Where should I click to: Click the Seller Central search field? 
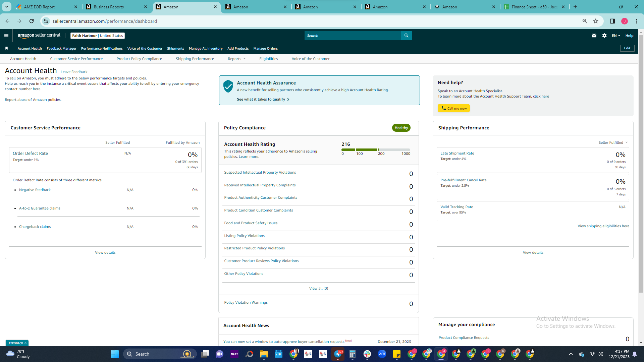pos(353,36)
